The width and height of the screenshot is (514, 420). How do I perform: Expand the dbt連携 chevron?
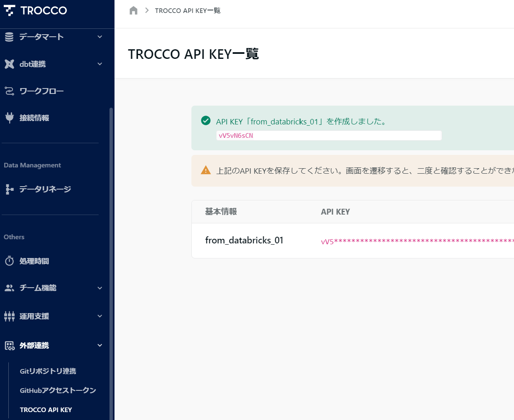pyautogui.click(x=100, y=64)
